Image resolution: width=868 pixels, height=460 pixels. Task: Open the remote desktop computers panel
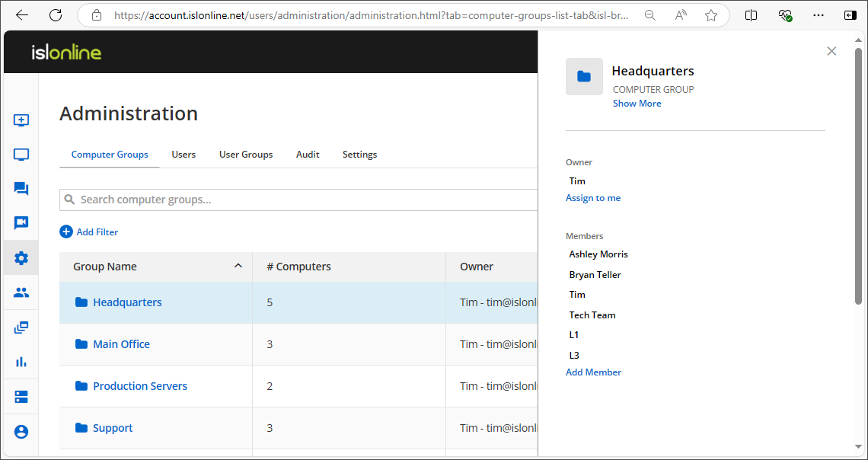[21, 154]
